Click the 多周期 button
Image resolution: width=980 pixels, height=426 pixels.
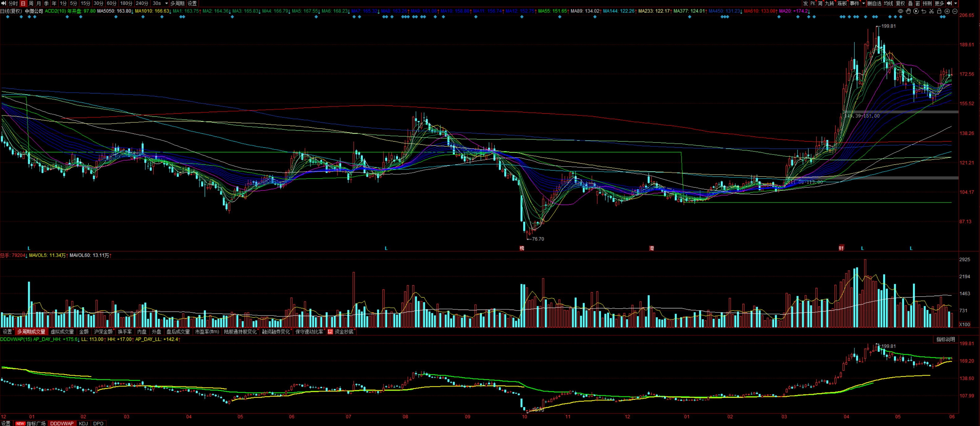pos(177,3)
